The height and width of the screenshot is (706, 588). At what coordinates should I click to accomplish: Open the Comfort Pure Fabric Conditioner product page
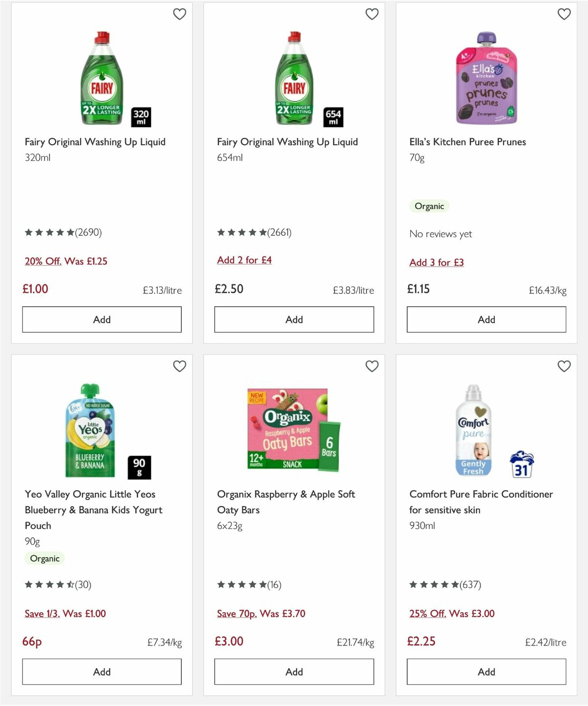[x=481, y=502]
